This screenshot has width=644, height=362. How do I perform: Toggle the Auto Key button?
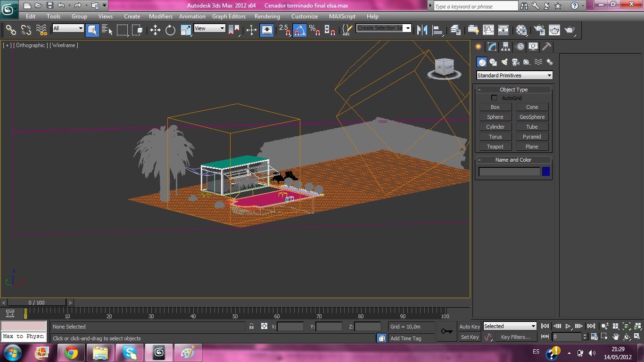tap(470, 327)
